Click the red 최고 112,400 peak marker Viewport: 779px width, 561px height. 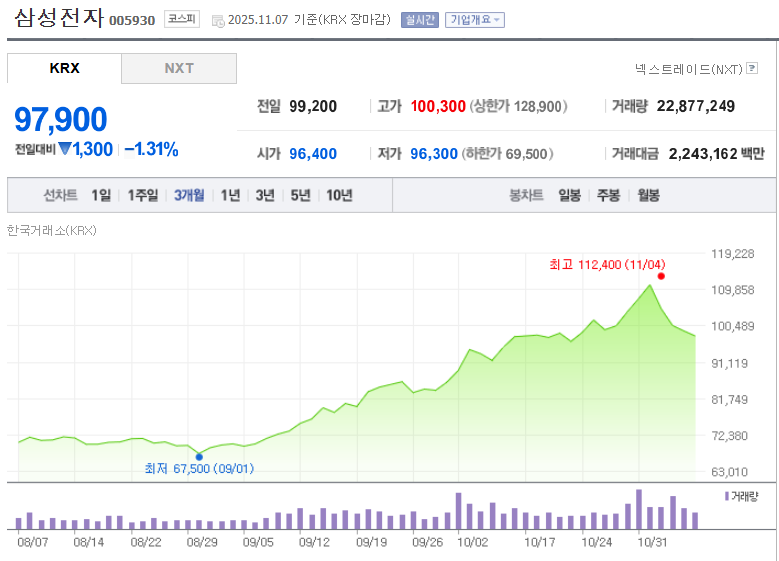pyautogui.click(x=661, y=276)
